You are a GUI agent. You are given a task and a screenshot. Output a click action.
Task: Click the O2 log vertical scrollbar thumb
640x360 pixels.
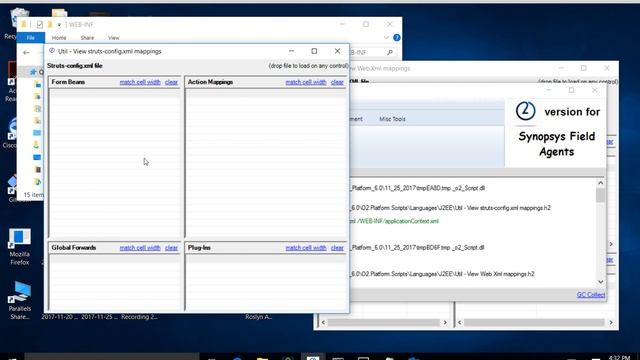pos(600,195)
